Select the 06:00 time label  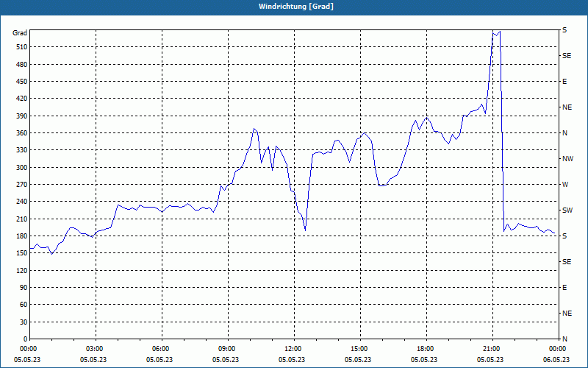[x=162, y=349]
